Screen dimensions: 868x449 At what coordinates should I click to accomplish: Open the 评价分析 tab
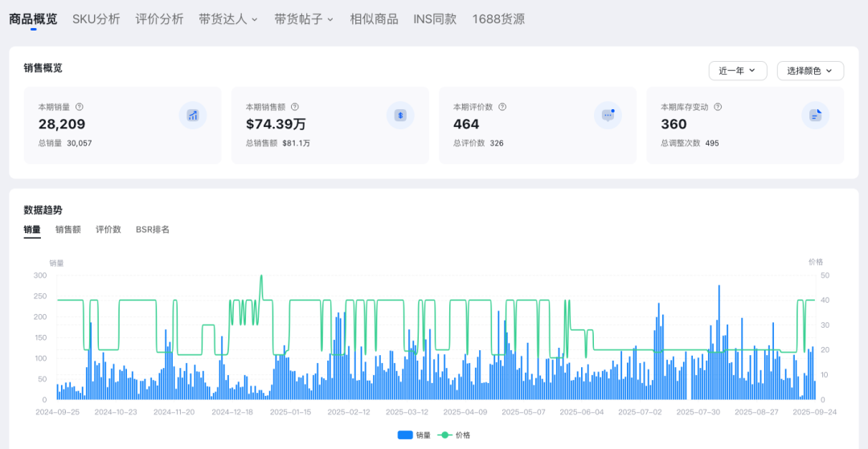[x=159, y=19]
